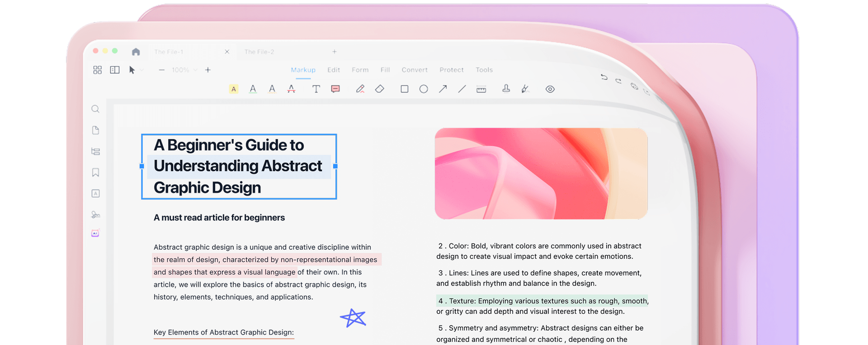The width and height of the screenshot is (868, 345).
Task: Grab the right handle of title box
Action: pos(335,166)
